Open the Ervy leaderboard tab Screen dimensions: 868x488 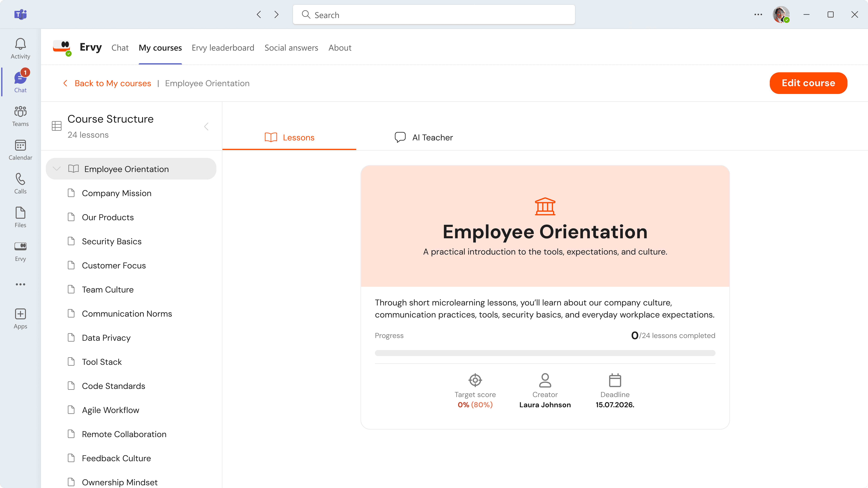(223, 48)
